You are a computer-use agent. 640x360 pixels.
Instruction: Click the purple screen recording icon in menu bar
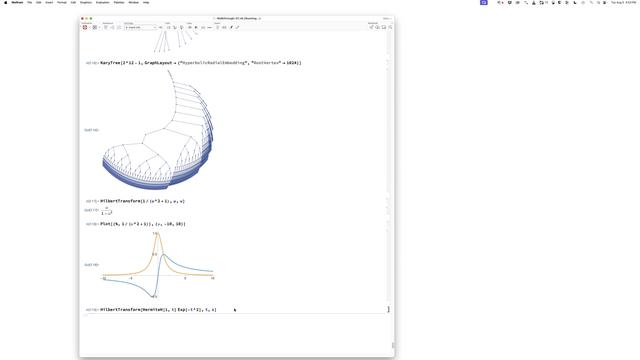tap(484, 2)
